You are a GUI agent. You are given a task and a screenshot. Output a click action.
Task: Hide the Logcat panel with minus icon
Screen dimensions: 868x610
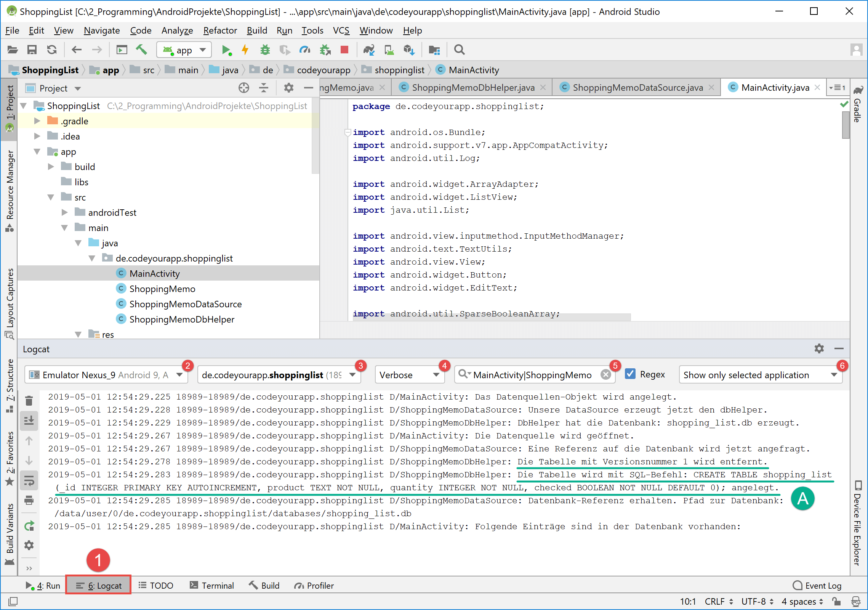839,348
